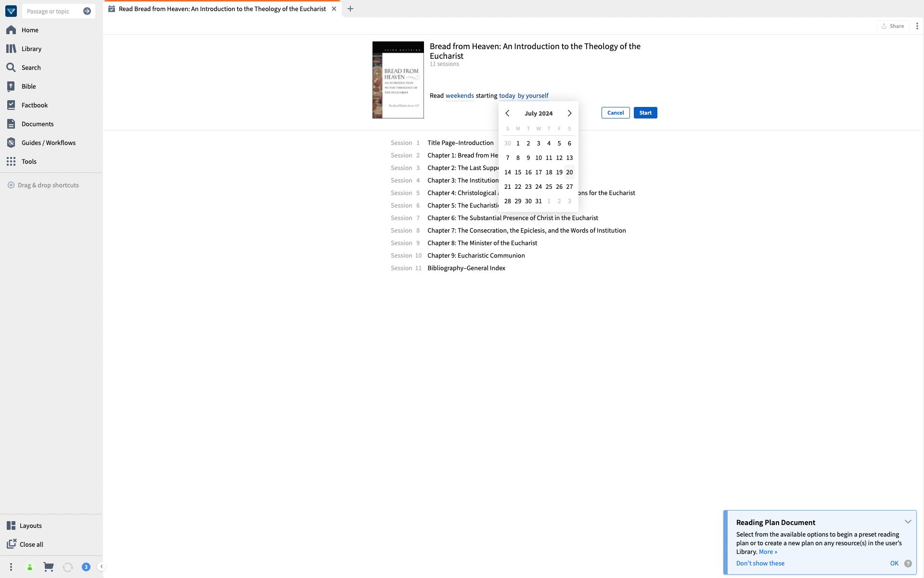The height and width of the screenshot is (578, 924).
Task: Close the Bread from Heaven tab
Action: pos(334,9)
